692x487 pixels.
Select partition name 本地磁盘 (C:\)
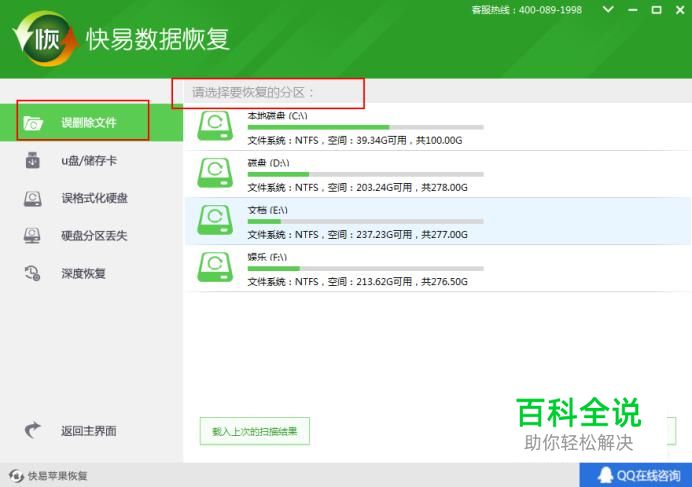coord(278,116)
